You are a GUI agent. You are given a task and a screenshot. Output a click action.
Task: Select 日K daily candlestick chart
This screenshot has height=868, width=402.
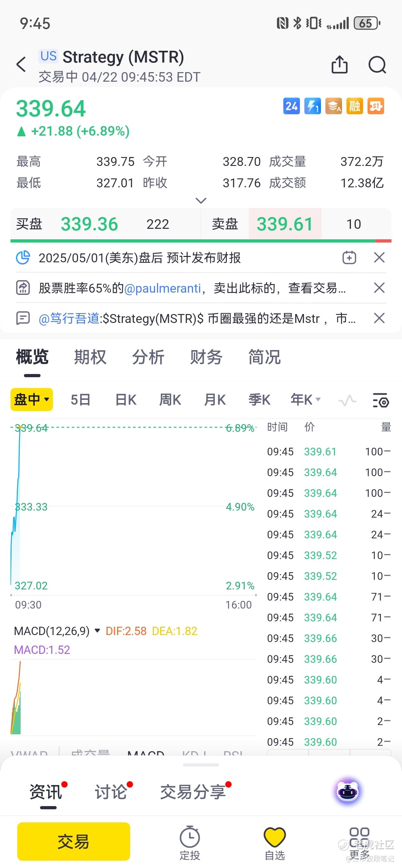[x=126, y=400]
